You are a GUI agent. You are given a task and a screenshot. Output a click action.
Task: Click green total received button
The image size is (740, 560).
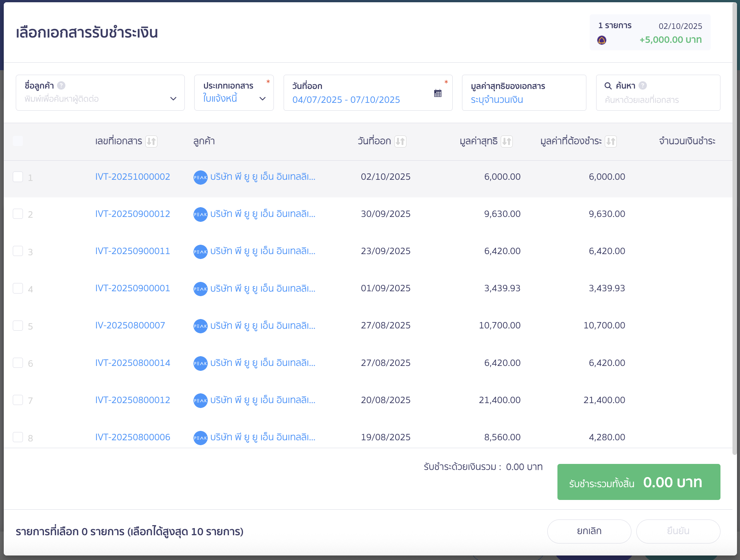coord(639,482)
